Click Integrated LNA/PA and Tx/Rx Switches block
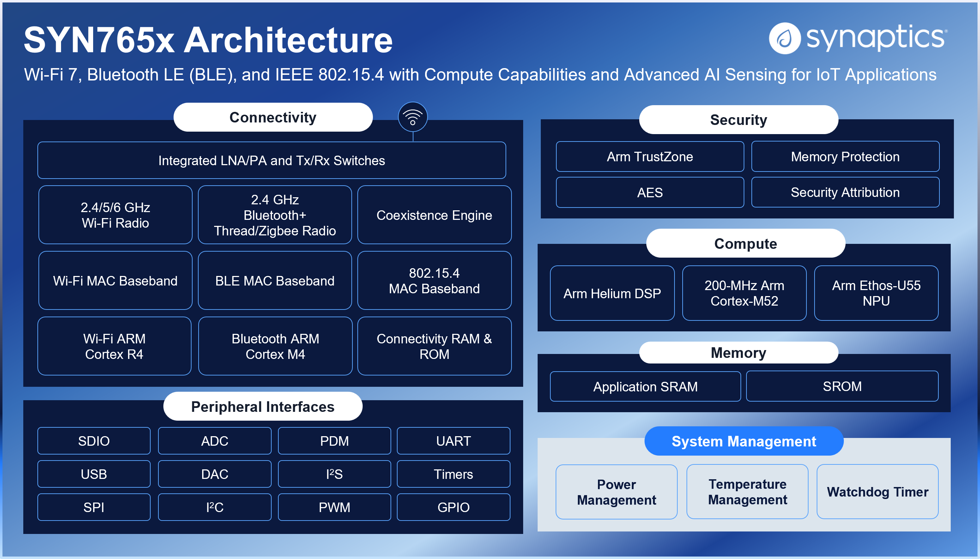Image resolution: width=980 pixels, height=559 pixels. coord(272,161)
